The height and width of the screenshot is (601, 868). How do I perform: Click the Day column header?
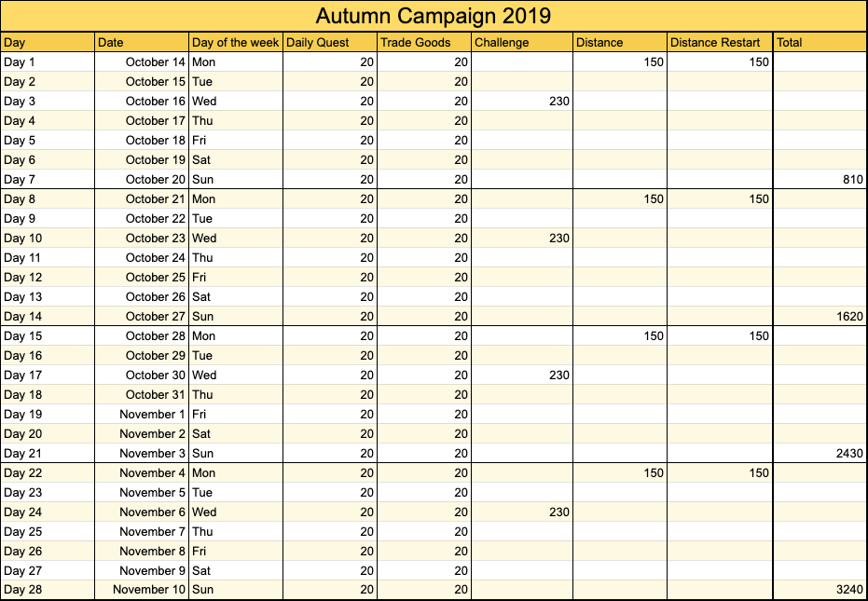[48, 43]
